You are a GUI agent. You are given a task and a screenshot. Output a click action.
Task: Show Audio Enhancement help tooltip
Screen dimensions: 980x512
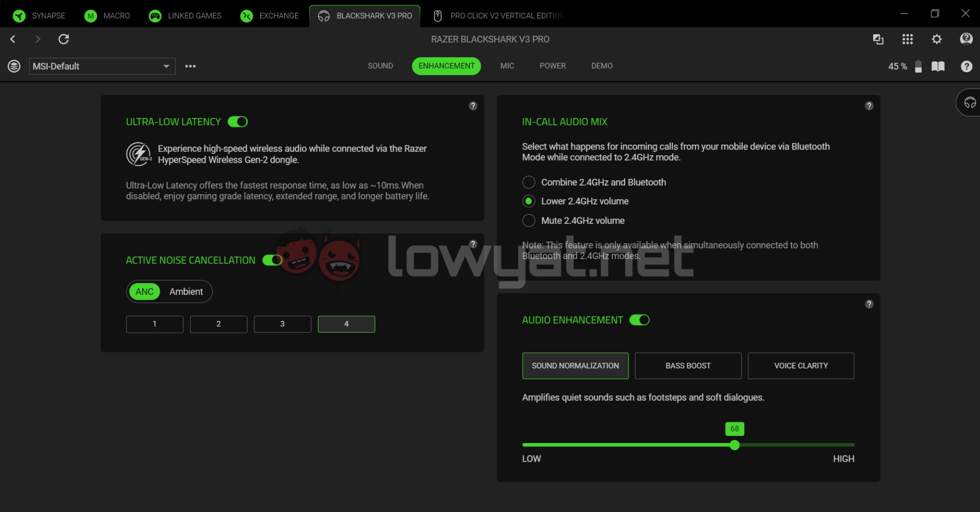(869, 304)
